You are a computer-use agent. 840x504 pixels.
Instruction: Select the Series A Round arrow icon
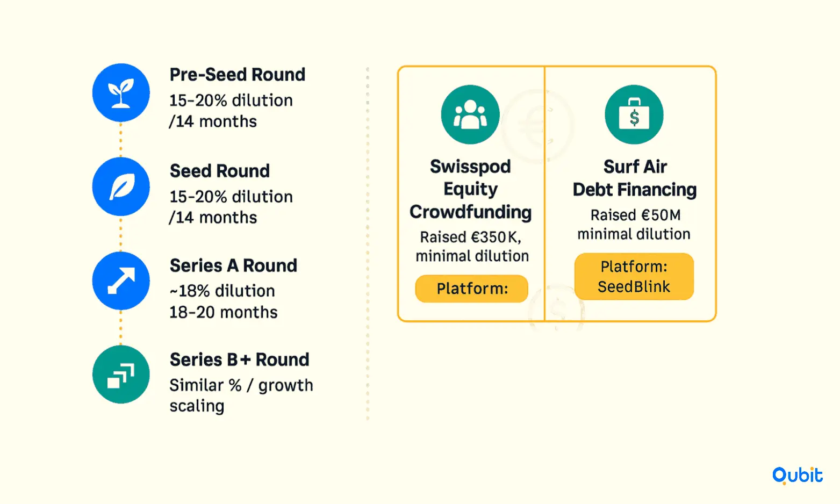(x=121, y=280)
